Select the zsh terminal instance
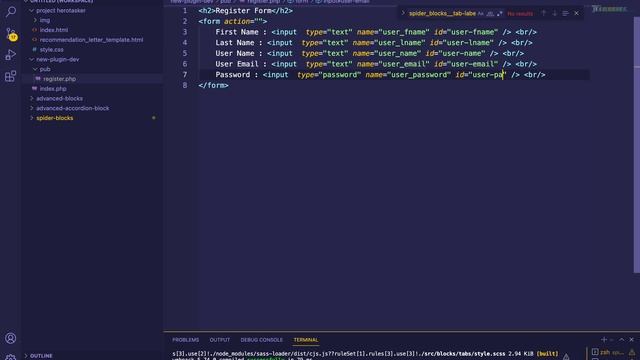The width and height of the screenshot is (640, 360). [605, 352]
